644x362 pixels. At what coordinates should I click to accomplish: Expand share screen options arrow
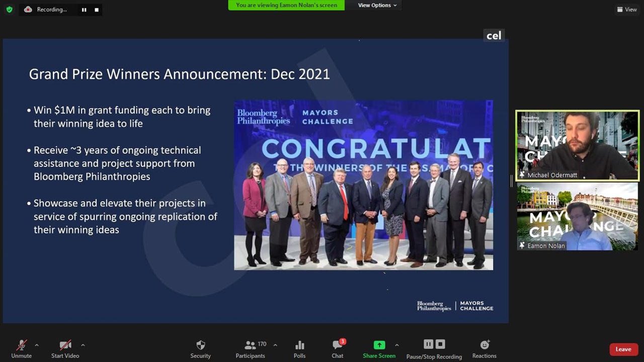(x=397, y=345)
